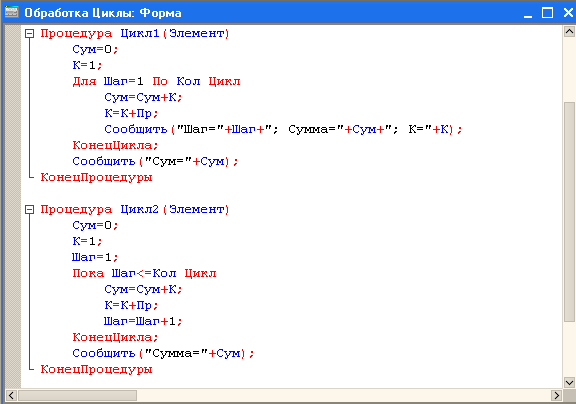This screenshot has height=404, width=576.
Task: Place cursor on "Для Шаг=1 По Кол Цикл" line
Action: 156,81
